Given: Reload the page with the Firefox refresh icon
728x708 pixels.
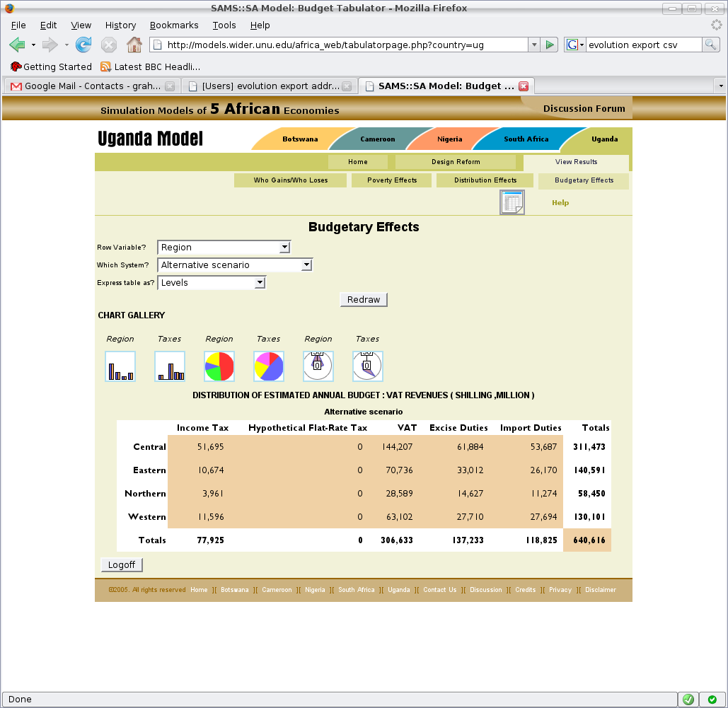Looking at the screenshot, I should tap(83, 45).
